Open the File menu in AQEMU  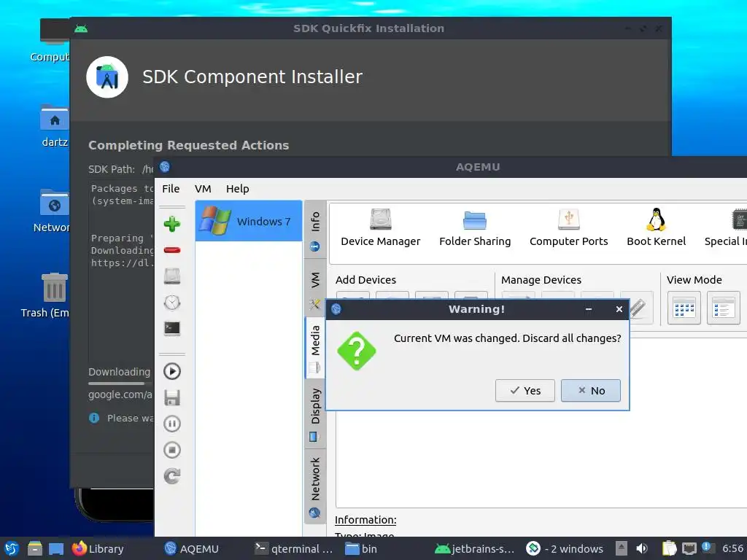[171, 189]
